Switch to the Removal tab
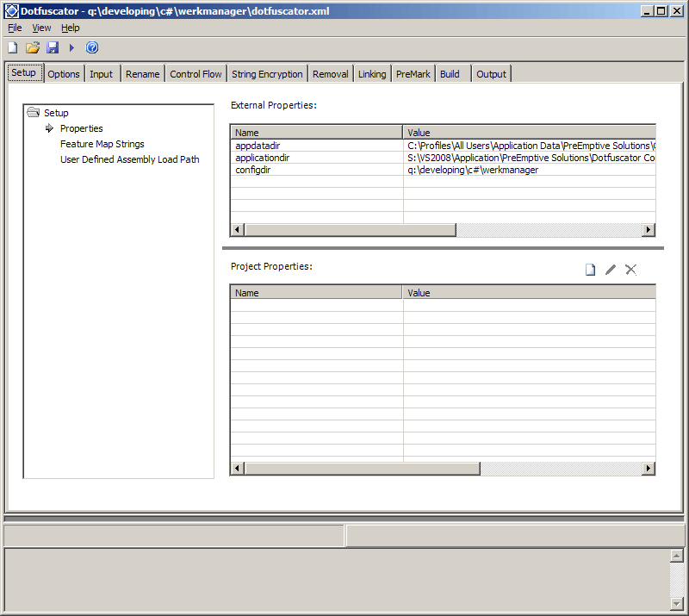Screen dimensions: 689x616 (x=331, y=74)
